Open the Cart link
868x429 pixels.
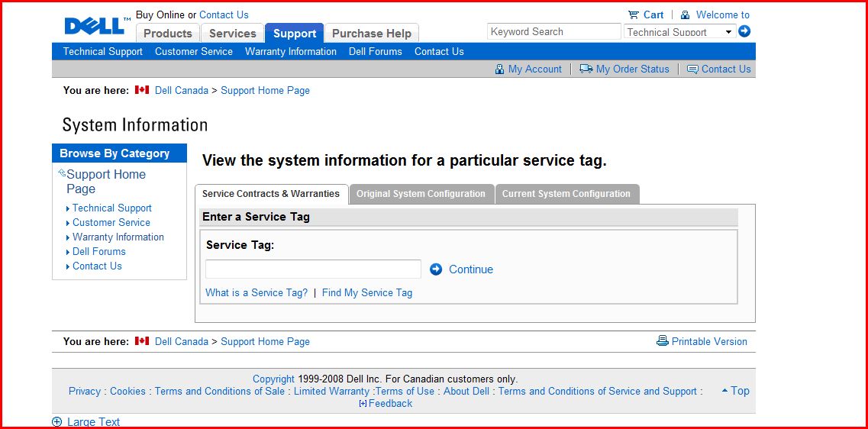click(x=653, y=15)
